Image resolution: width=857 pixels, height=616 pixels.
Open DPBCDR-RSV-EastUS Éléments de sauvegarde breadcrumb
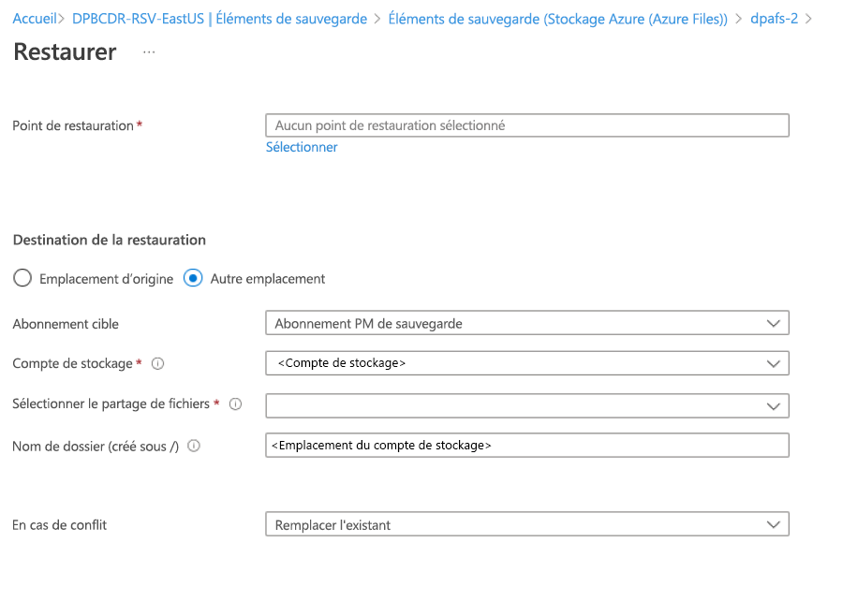pos(219,19)
